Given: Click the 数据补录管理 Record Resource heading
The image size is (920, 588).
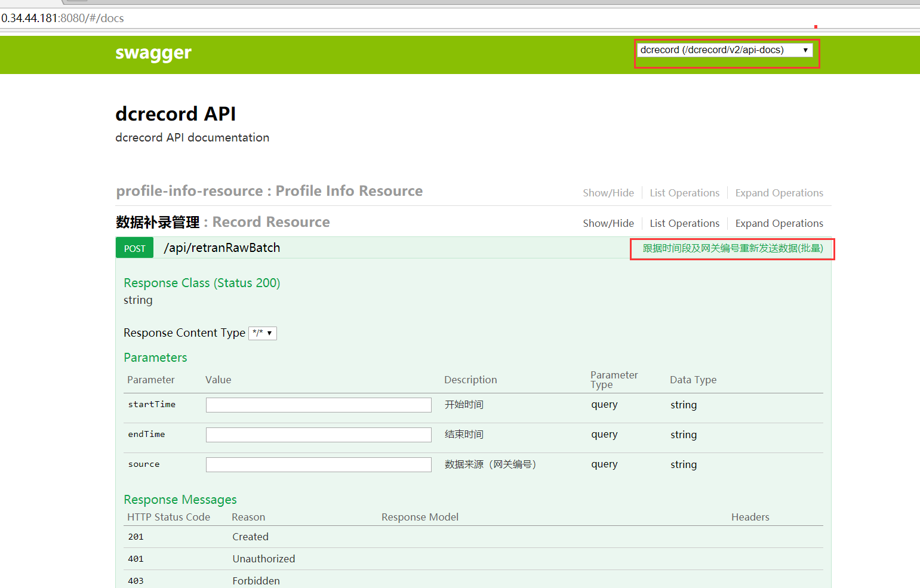Looking at the screenshot, I should 223,223.
